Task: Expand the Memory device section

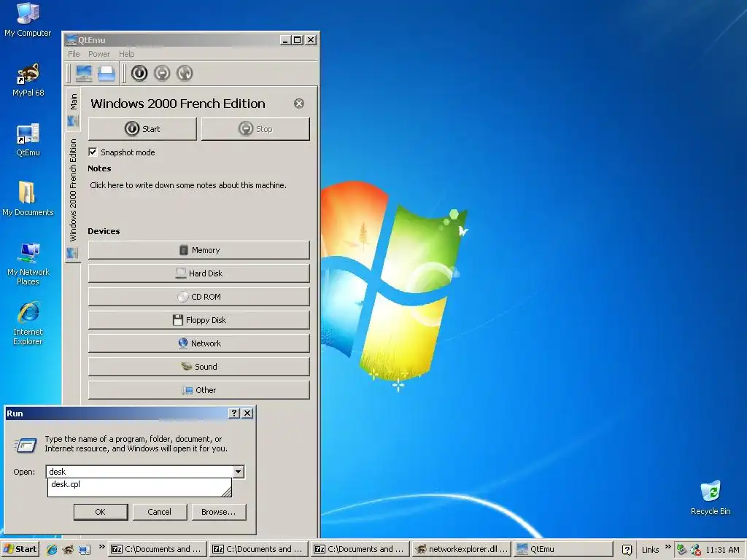Action: [198, 250]
